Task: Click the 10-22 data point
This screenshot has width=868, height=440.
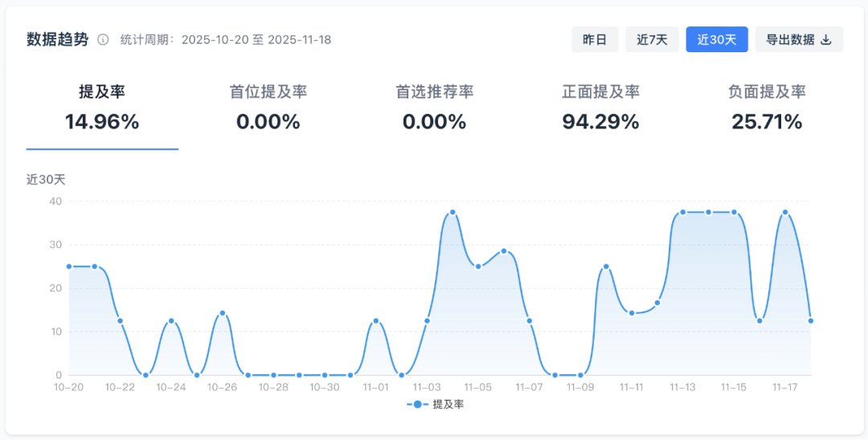Action: pos(120,320)
